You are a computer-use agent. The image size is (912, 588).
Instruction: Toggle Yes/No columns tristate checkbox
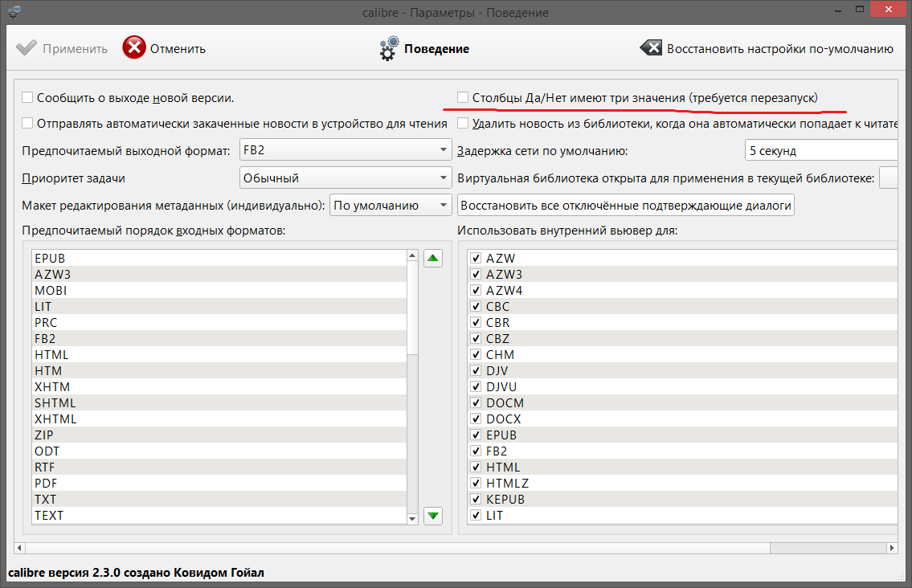463,97
